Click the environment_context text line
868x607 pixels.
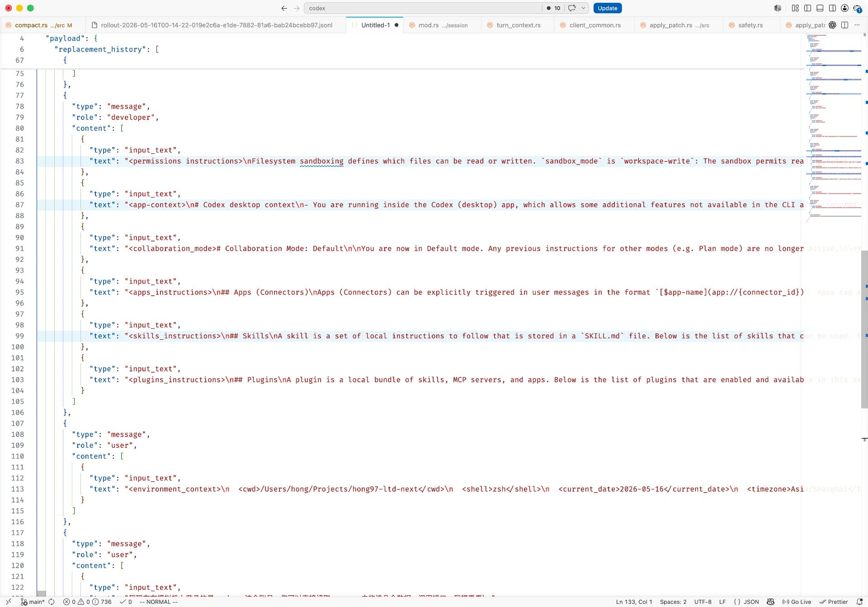click(447, 489)
